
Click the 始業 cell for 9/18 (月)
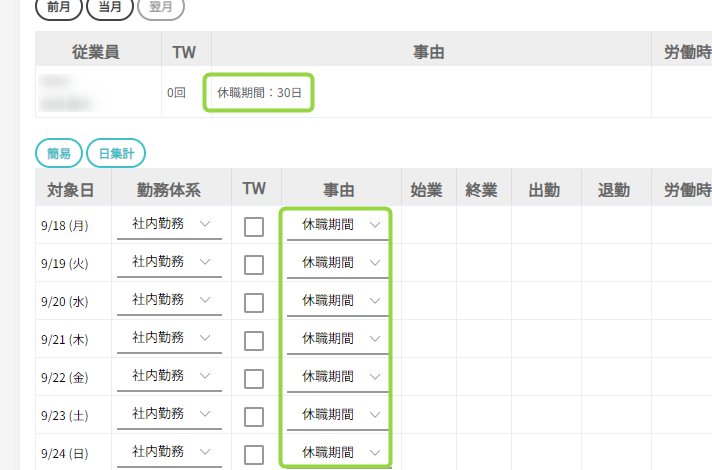[426, 226]
